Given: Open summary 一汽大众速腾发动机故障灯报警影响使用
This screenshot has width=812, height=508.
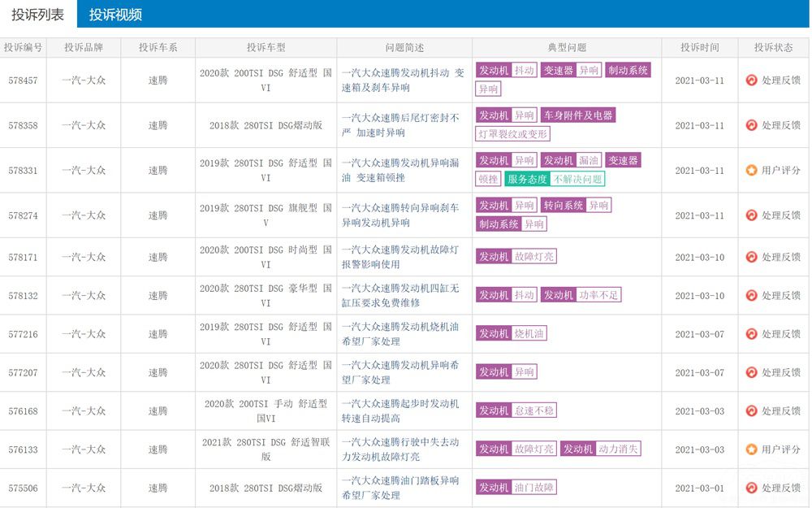Looking at the screenshot, I should tap(400, 257).
